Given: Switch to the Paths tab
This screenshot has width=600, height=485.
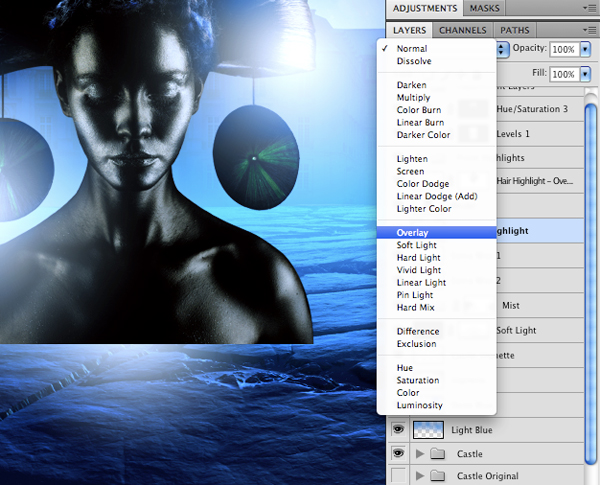Looking at the screenshot, I should pos(515,30).
